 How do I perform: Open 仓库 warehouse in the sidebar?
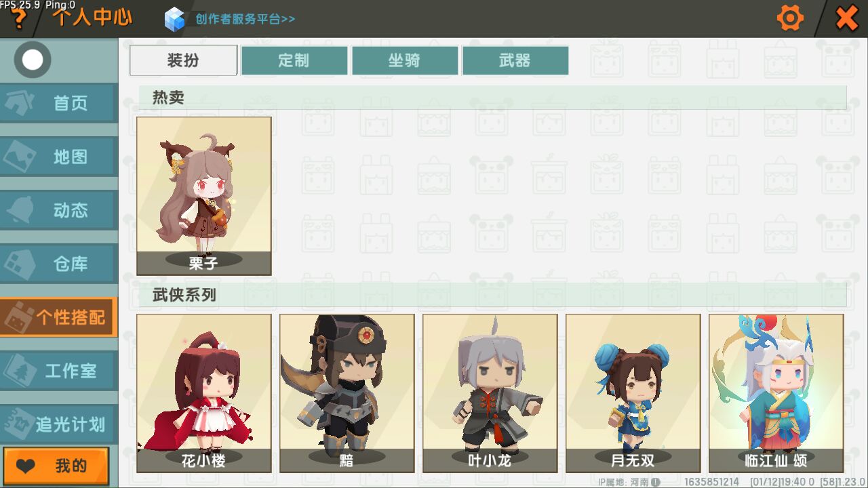click(59, 264)
